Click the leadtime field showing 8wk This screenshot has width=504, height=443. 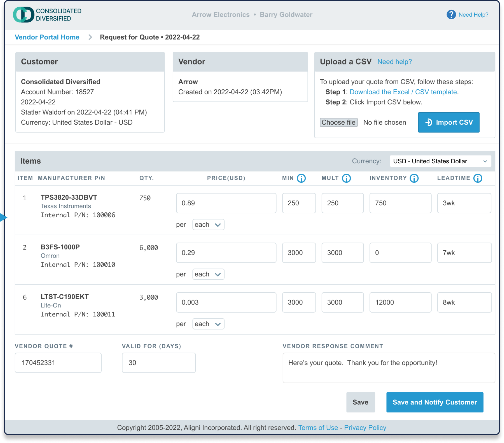(x=464, y=302)
